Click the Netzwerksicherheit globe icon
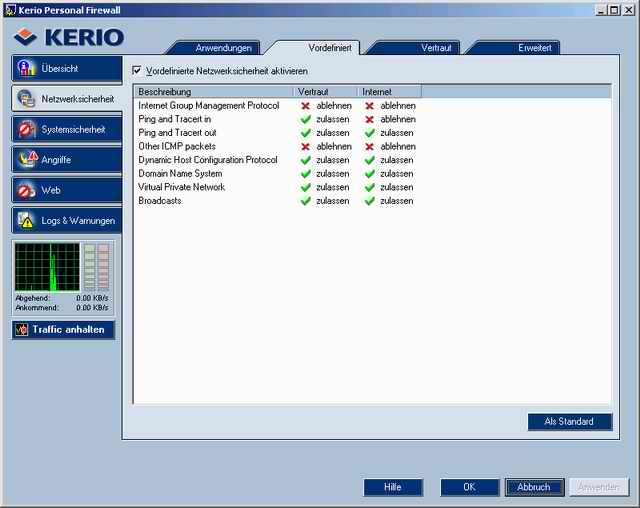Image resolution: width=640 pixels, height=508 pixels. (26, 98)
